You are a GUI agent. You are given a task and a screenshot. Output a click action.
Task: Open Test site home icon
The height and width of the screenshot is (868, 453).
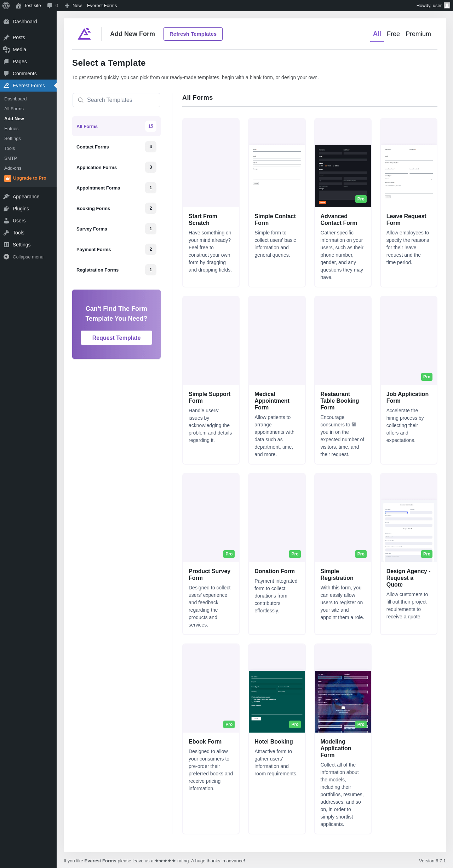[x=18, y=6]
